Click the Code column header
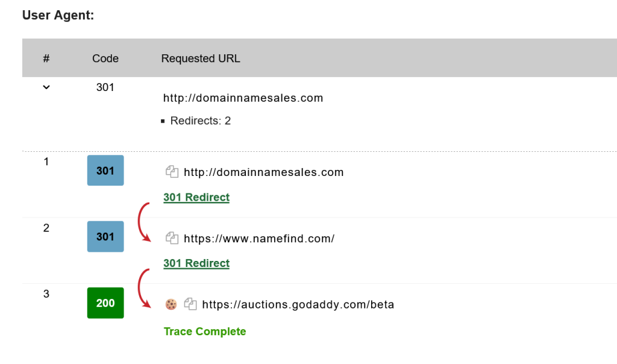617x364 pixels. (105, 58)
